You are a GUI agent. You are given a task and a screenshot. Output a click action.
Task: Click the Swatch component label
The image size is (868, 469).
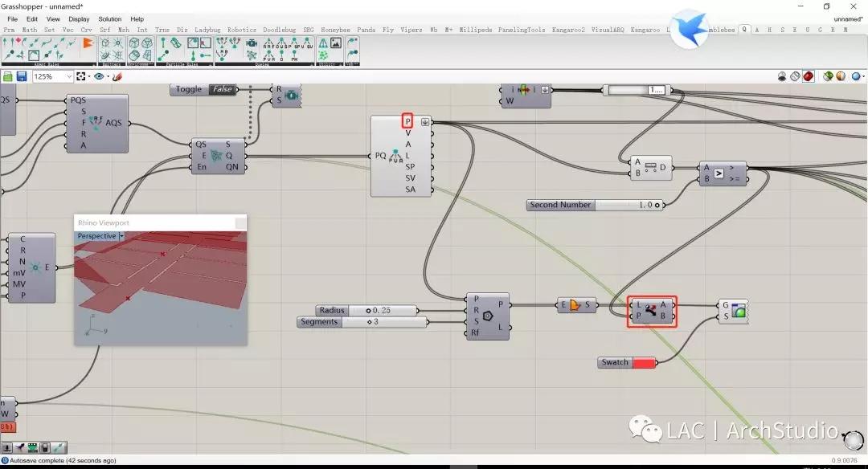tap(615, 363)
